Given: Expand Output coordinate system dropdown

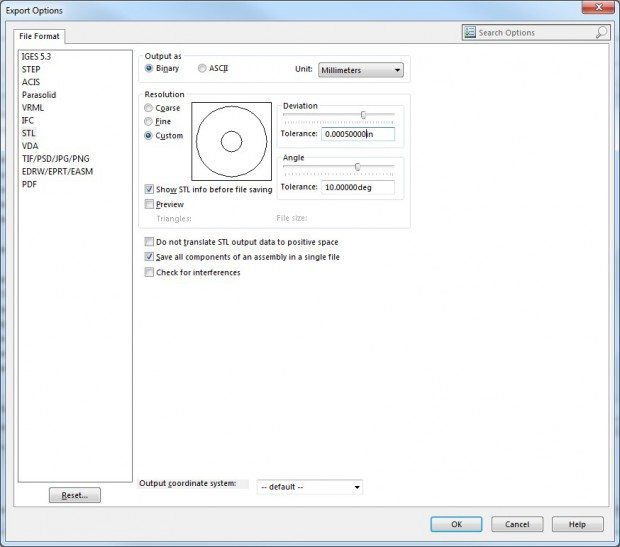Looking at the screenshot, I should pos(309,487).
